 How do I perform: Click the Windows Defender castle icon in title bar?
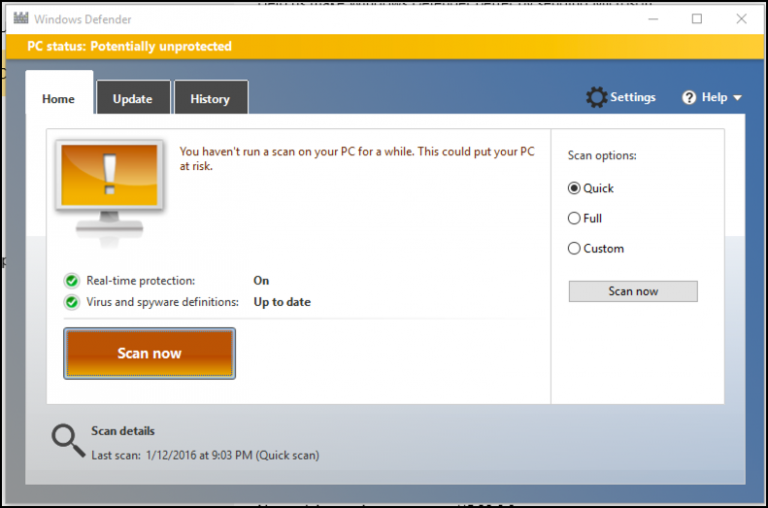[21, 19]
